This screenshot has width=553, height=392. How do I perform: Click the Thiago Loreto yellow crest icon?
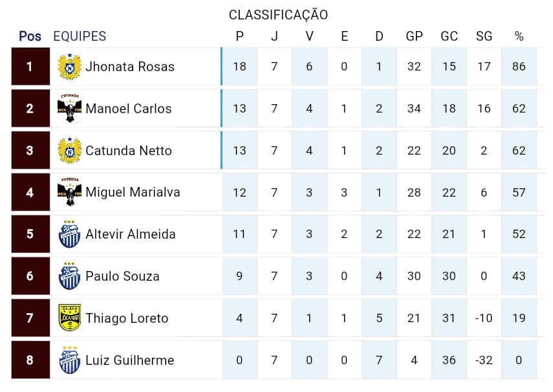point(69,318)
